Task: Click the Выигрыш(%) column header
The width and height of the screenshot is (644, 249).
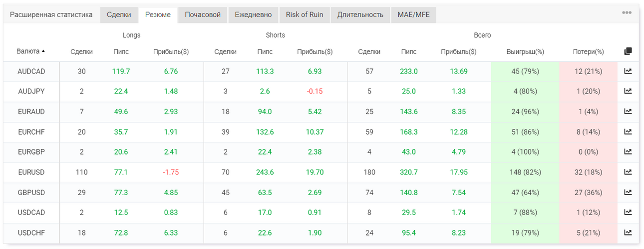Action: tap(525, 51)
